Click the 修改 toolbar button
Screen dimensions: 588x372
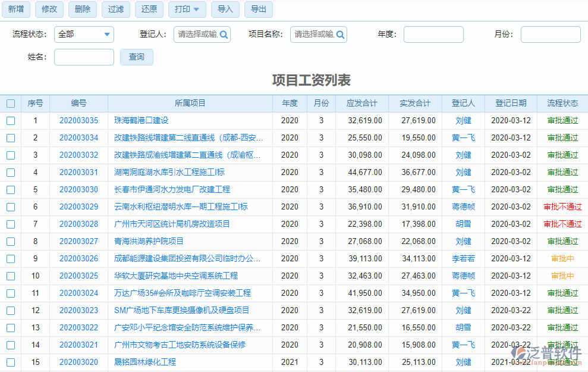(x=49, y=10)
